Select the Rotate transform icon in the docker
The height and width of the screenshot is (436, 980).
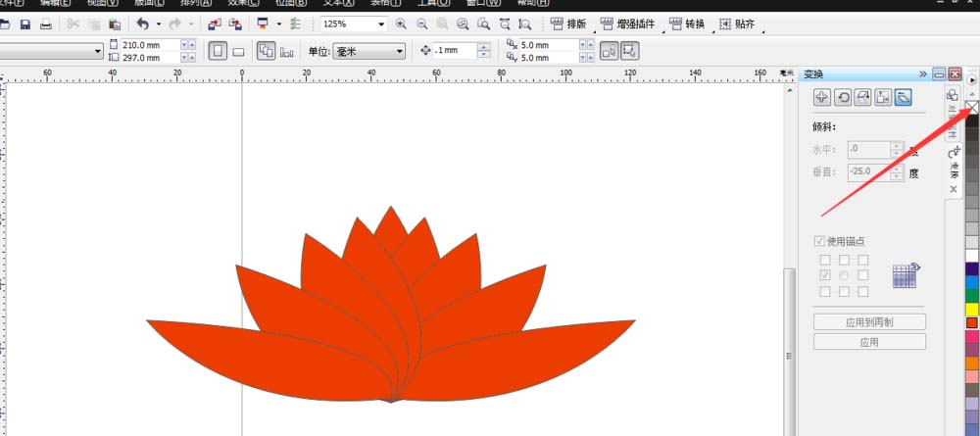842,97
